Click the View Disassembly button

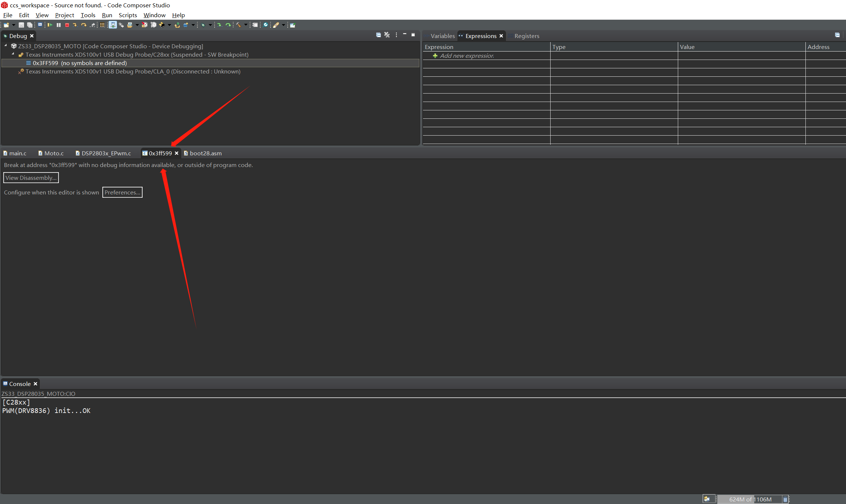pos(31,178)
